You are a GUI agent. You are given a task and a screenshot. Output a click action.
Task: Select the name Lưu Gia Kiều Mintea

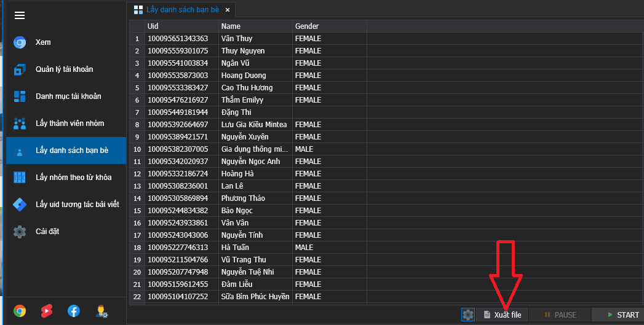(x=254, y=125)
